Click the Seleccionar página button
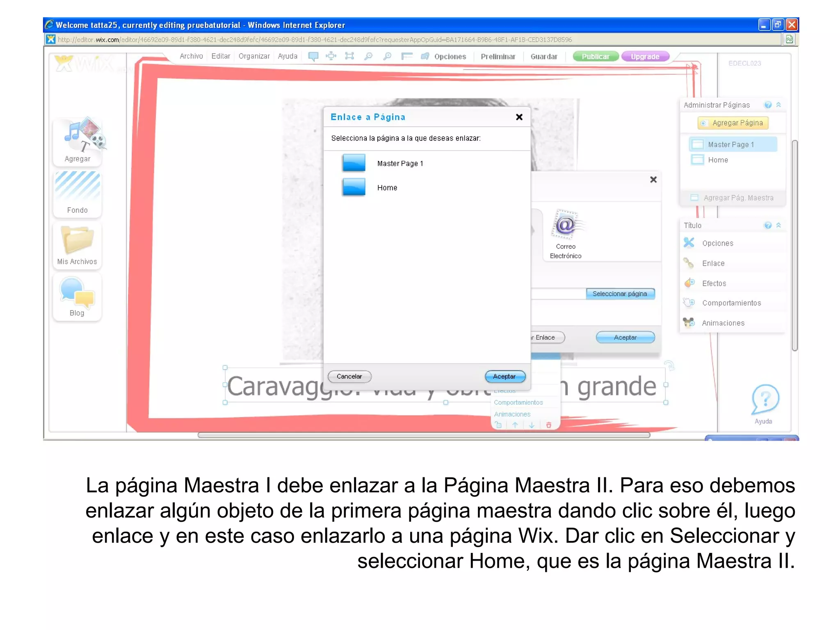 (x=620, y=294)
